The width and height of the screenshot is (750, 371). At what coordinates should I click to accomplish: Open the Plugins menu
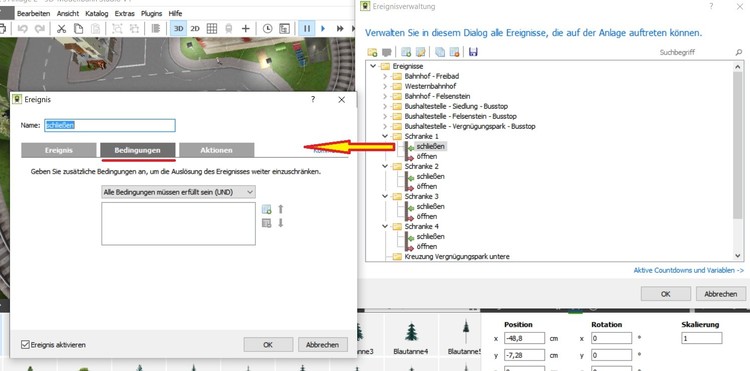tap(152, 13)
